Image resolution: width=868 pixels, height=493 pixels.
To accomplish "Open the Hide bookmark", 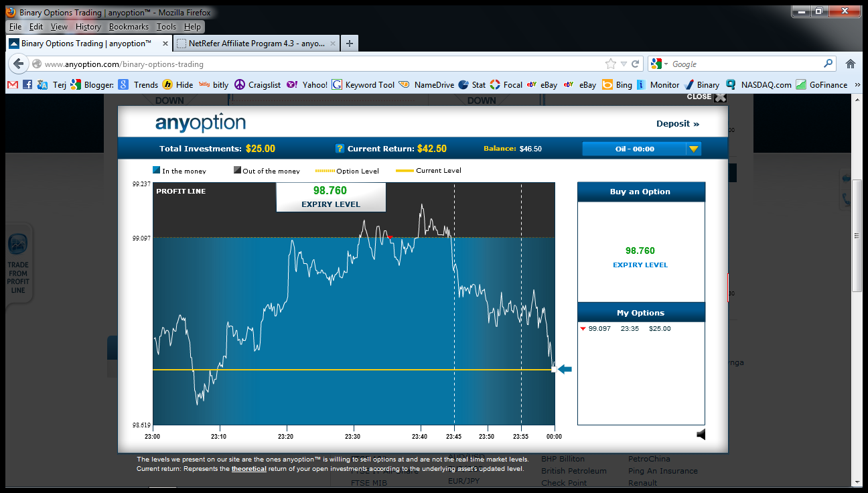I will tap(177, 85).
